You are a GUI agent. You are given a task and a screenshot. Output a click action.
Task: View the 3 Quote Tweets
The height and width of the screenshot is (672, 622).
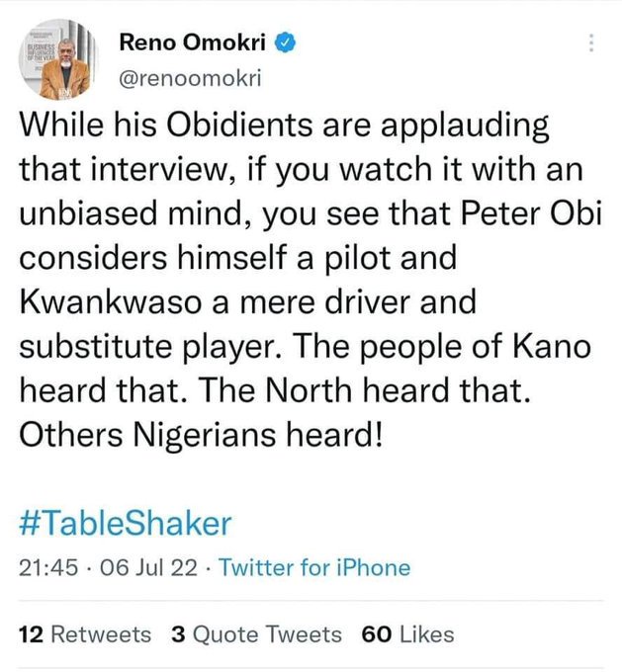point(256,634)
